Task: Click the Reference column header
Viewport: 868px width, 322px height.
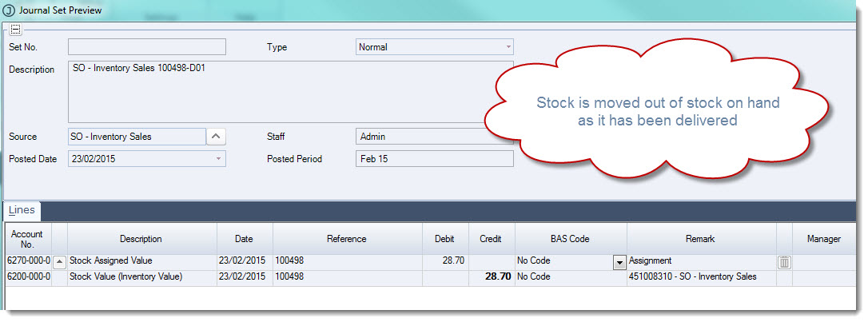Action: [347, 239]
